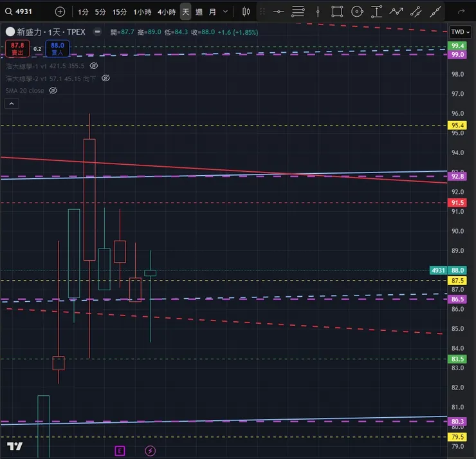Screen dimensions: 476x459
Task: Click the 80.3 purple price label
Action: coord(457,421)
